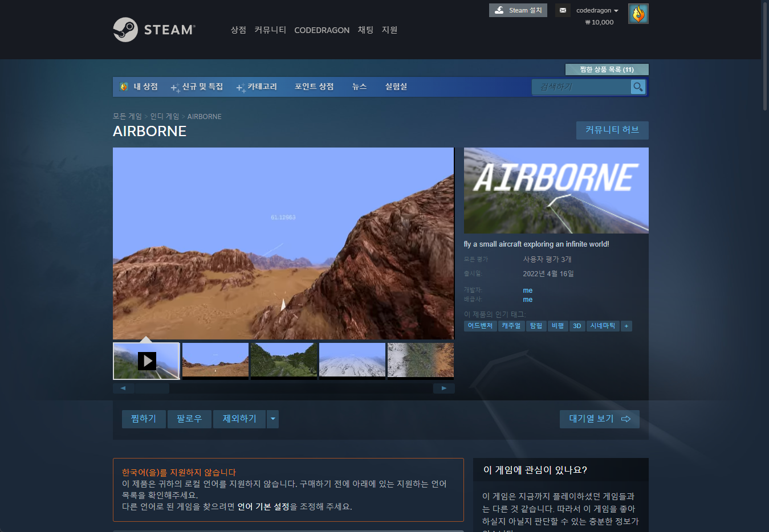This screenshot has height=532, width=769.
Task: Click 찜하기 wishlist button
Action: 144,419
